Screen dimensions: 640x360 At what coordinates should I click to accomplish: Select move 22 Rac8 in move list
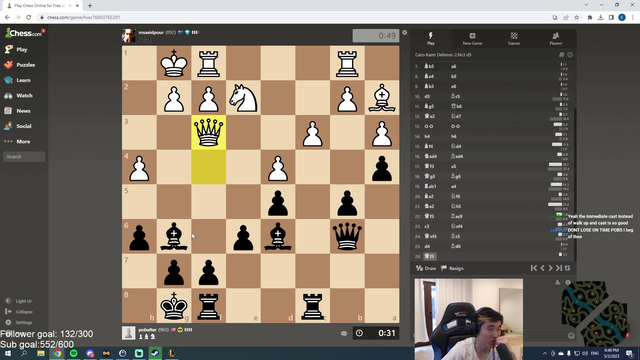pos(457,216)
